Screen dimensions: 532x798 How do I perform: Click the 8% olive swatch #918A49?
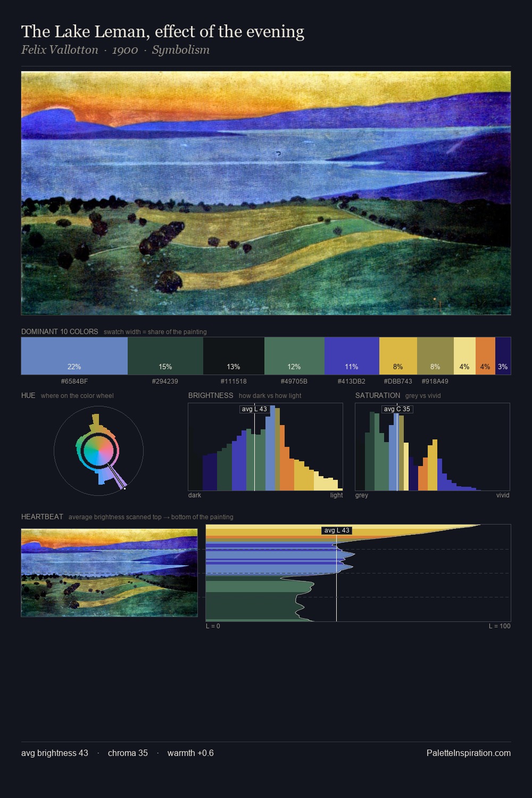pos(435,356)
